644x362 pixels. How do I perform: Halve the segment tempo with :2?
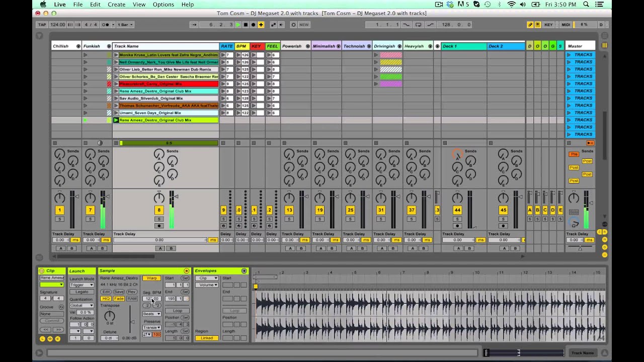coord(147,305)
